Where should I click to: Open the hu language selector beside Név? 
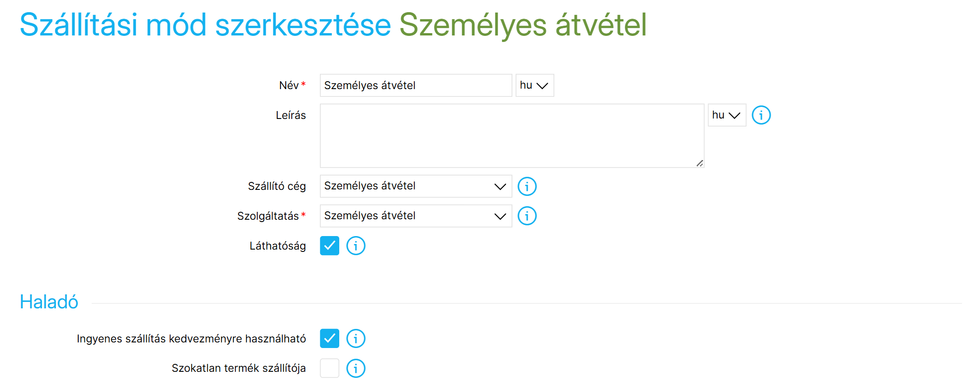(535, 85)
